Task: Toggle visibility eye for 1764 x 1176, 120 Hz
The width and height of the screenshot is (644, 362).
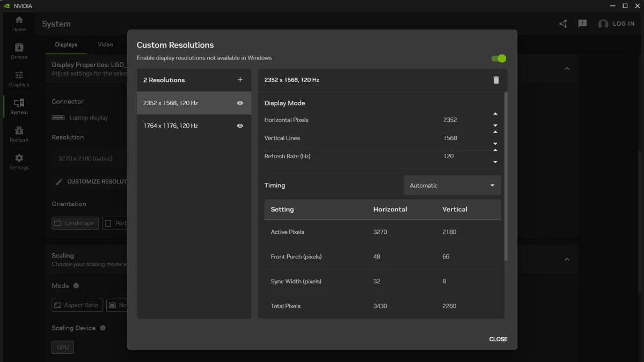Action: (x=240, y=125)
